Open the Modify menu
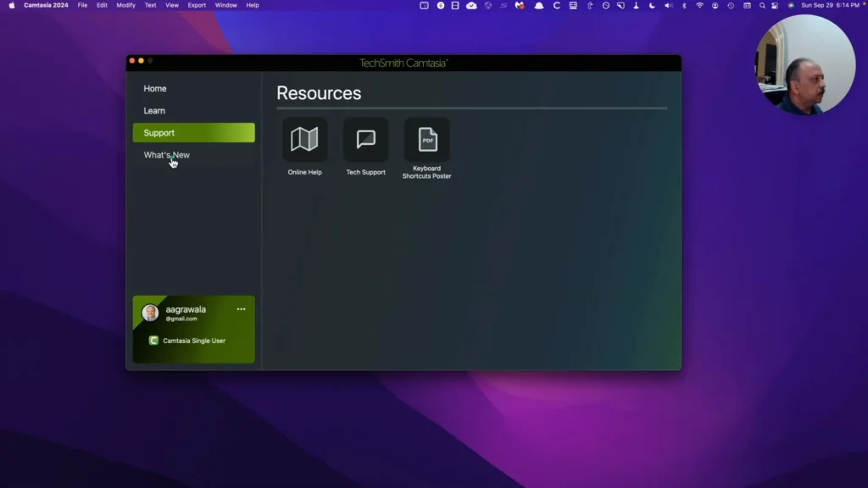868x488 pixels. tap(125, 5)
